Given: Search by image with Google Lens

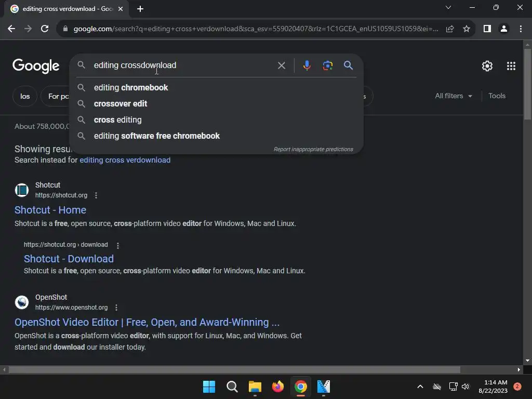Looking at the screenshot, I should [327, 65].
